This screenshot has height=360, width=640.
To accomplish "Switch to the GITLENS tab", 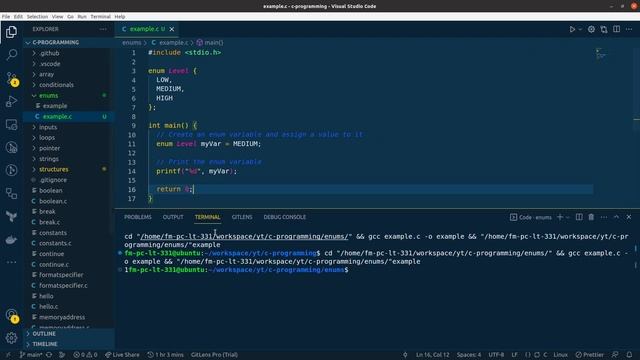I will 242,217.
